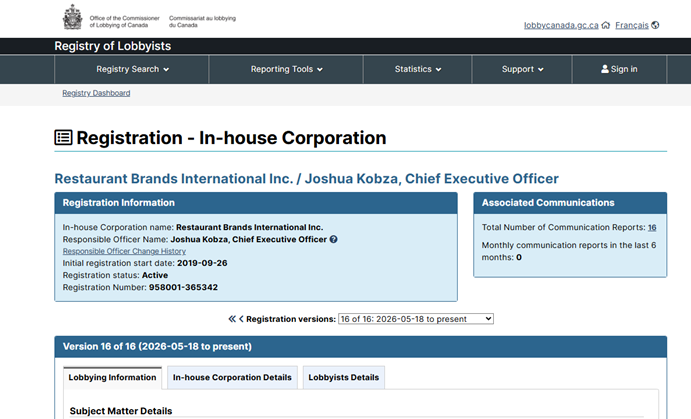Open the 16 communication reports link
Image resolution: width=691 pixels, height=419 pixels.
652,227
